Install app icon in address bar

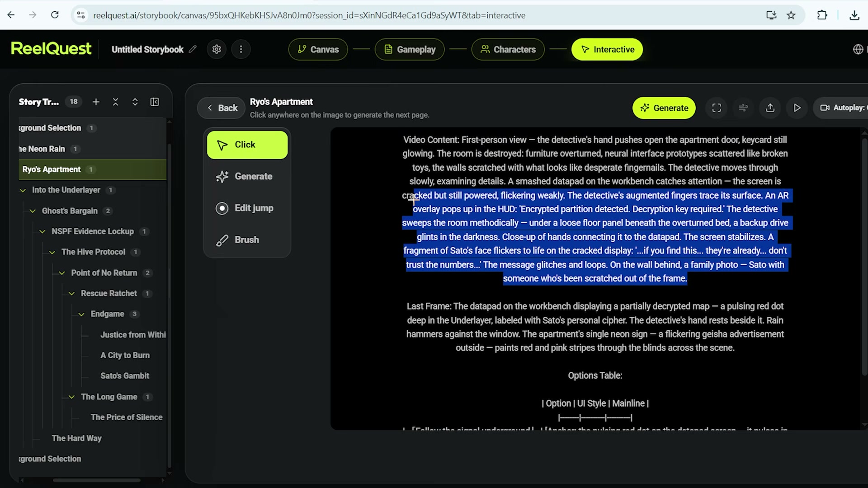click(771, 15)
